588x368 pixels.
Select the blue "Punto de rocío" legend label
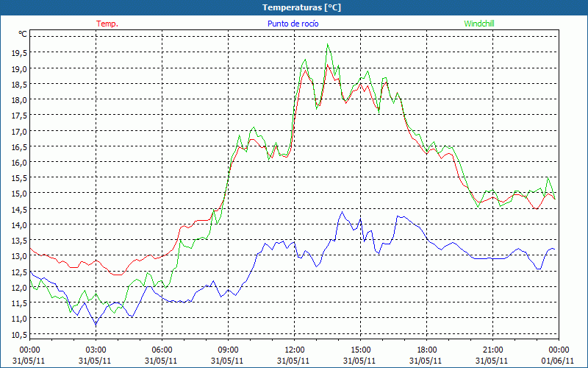tap(293, 24)
